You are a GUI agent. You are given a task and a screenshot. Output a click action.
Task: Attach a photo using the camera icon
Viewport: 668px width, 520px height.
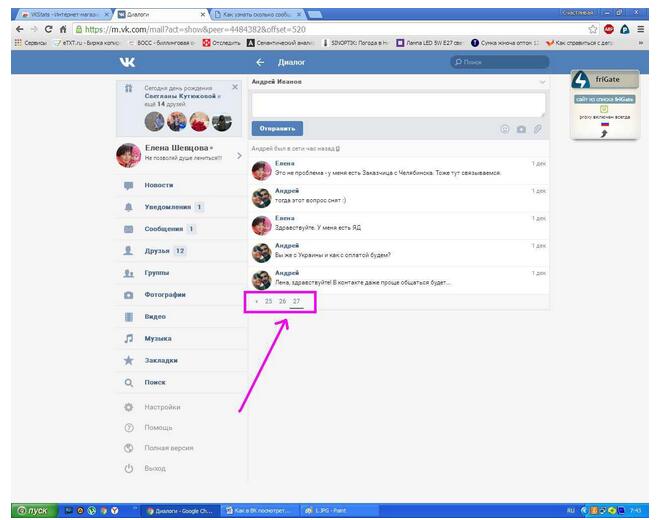521,128
